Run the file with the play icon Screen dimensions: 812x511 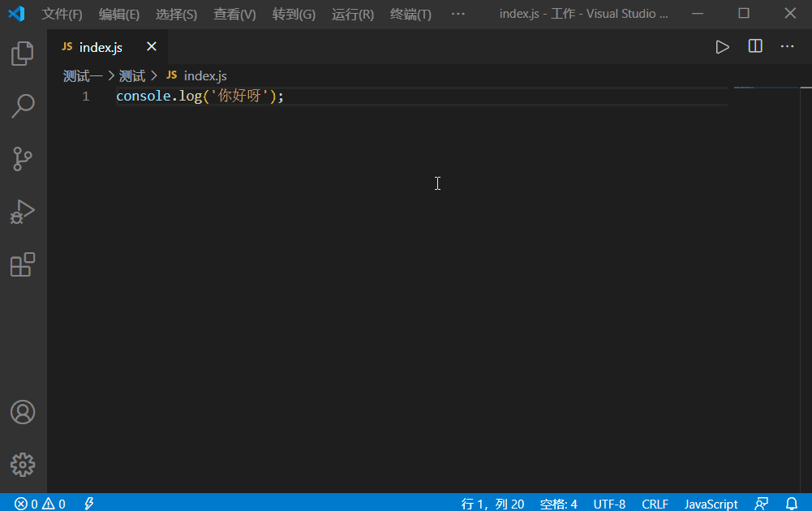(x=722, y=46)
